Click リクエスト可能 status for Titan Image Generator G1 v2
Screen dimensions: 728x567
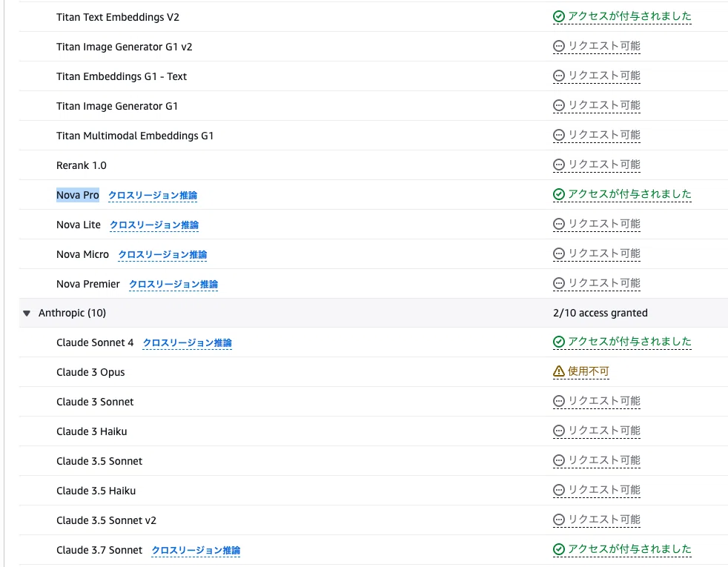(x=604, y=47)
